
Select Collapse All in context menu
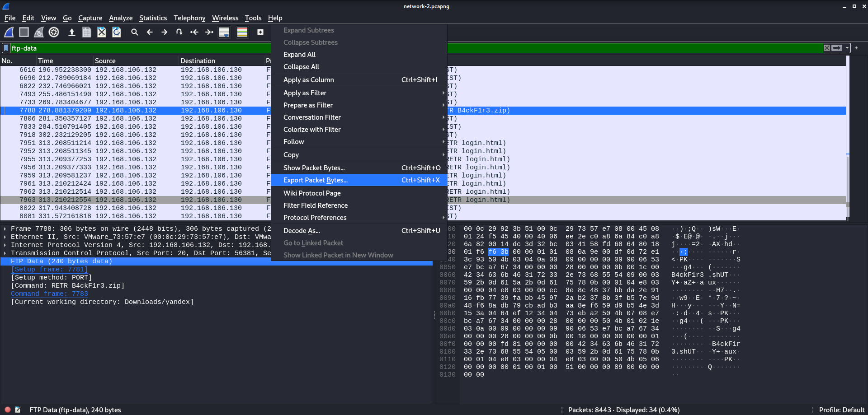click(359, 66)
